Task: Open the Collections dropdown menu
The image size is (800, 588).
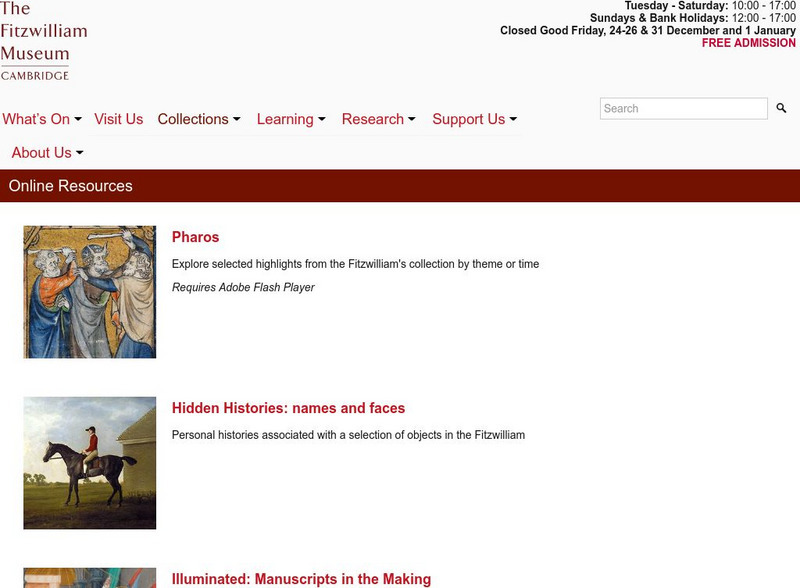Action: 199,119
